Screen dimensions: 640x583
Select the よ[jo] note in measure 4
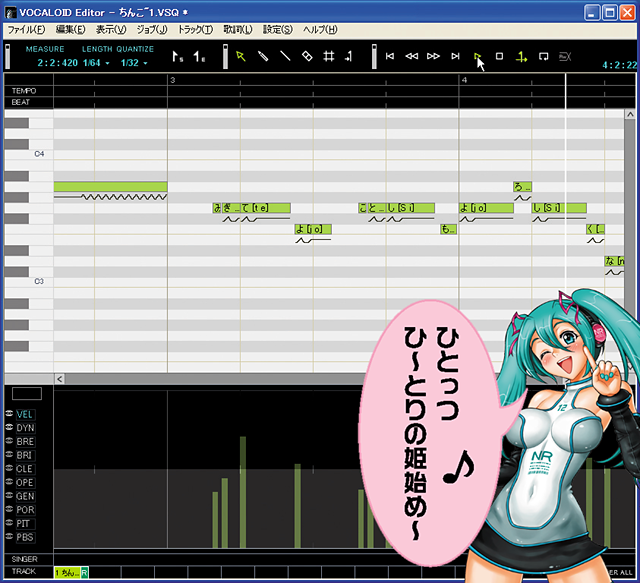(486, 208)
